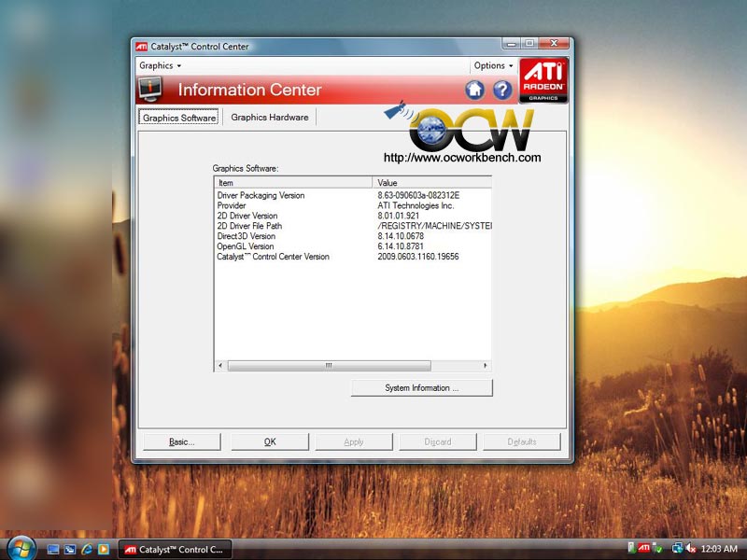
Task: Click the value 8.14.10.0678
Action: pos(401,236)
